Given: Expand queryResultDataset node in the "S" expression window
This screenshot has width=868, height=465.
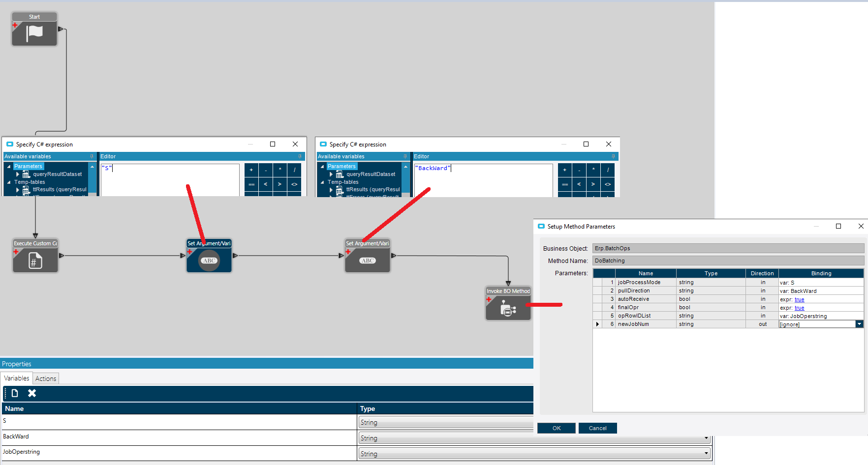Looking at the screenshot, I should point(18,174).
